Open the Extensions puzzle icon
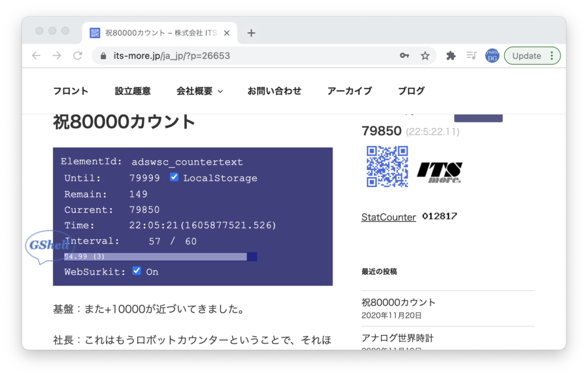Screen dimensions: 588x377 (x=451, y=56)
